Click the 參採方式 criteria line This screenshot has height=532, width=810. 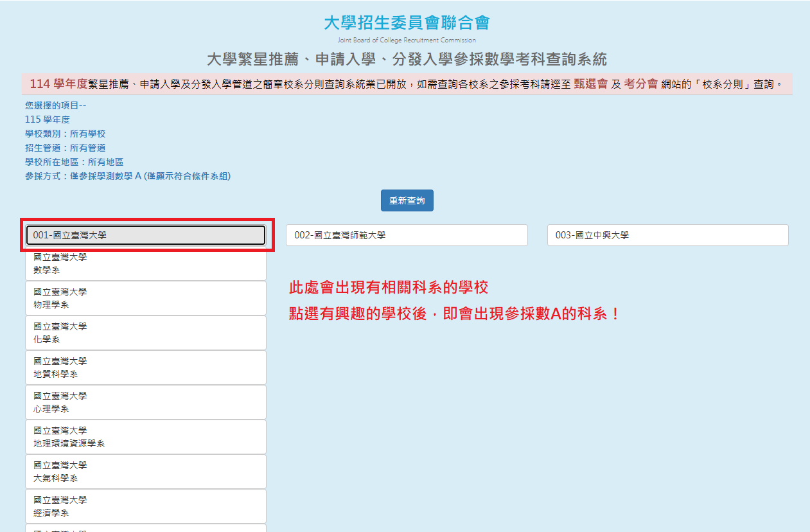(x=127, y=176)
